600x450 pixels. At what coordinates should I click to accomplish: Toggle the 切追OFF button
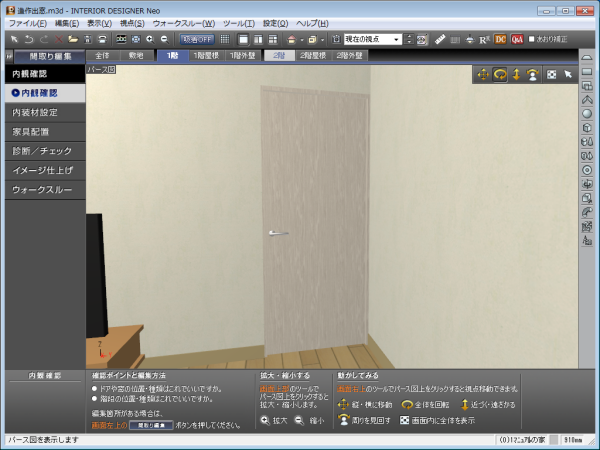(197, 39)
